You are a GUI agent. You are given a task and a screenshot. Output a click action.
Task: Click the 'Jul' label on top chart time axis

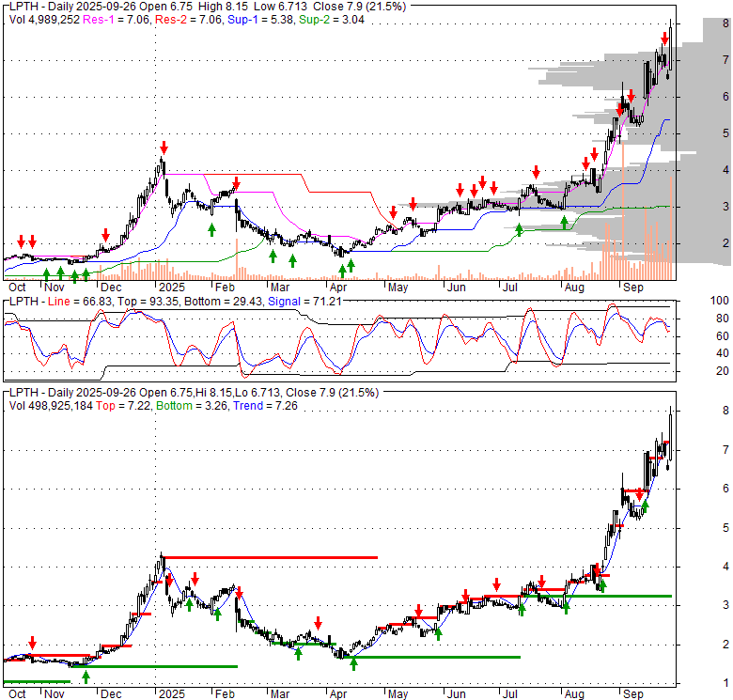(x=509, y=287)
